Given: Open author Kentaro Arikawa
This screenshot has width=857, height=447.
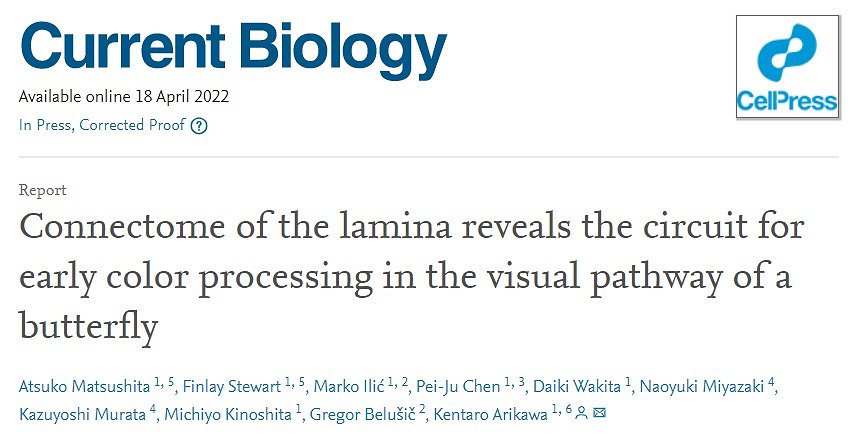Looking at the screenshot, I should click(x=490, y=414).
